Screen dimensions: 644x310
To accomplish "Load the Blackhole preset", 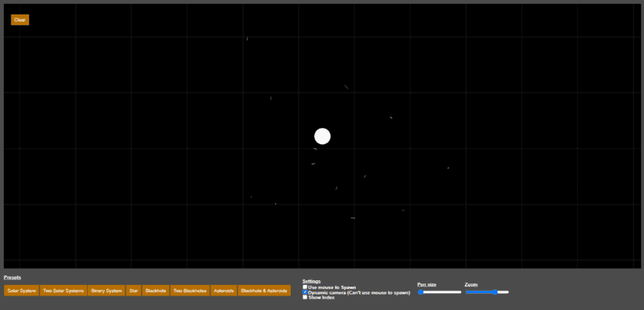I will tap(155, 291).
